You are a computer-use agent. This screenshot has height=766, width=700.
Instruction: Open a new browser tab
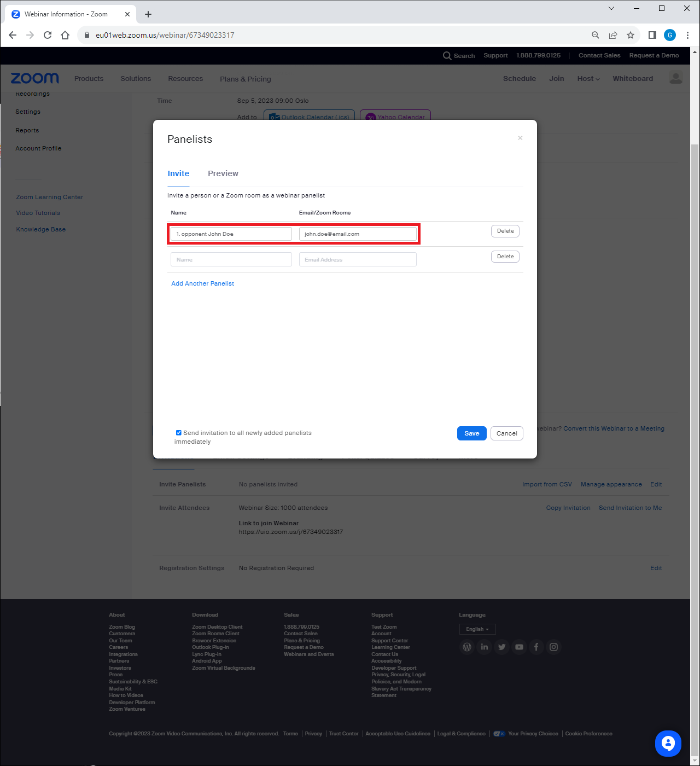(148, 14)
